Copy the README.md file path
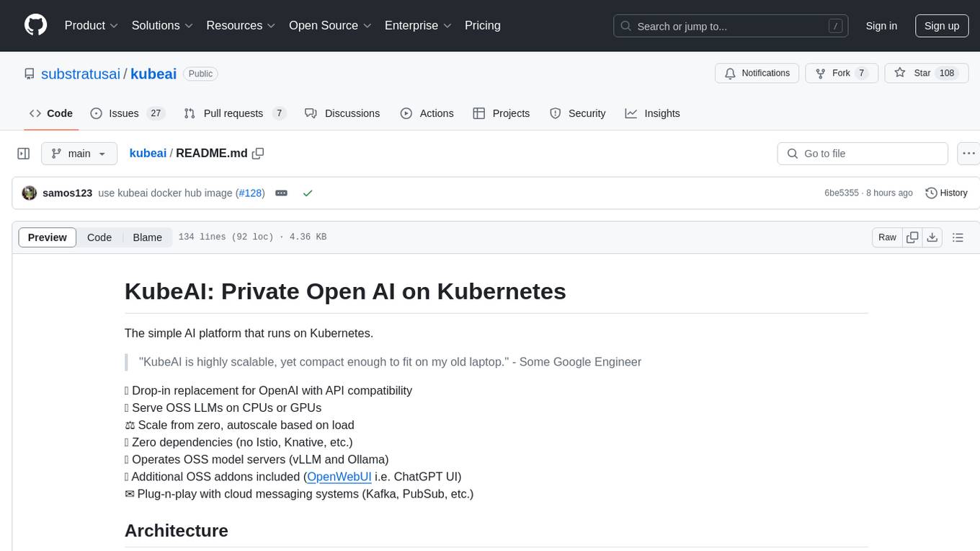This screenshot has height=551, width=980. click(x=258, y=153)
